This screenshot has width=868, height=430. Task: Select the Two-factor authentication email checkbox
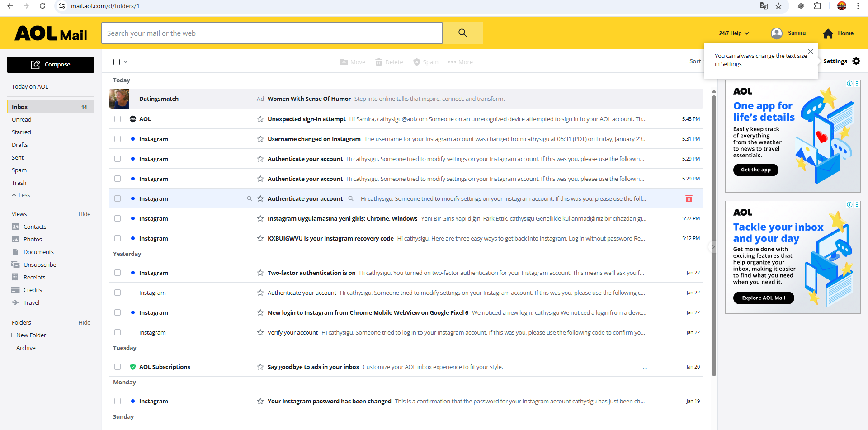click(118, 273)
